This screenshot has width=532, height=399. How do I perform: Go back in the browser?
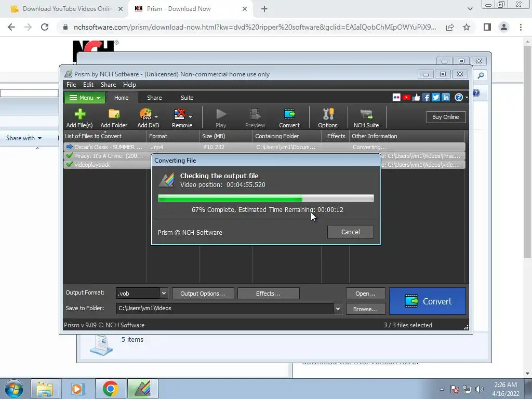click(x=11, y=27)
